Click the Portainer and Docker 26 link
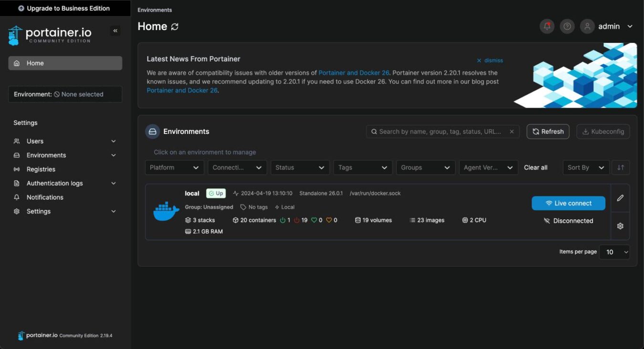This screenshot has width=644, height=349. 353,72
